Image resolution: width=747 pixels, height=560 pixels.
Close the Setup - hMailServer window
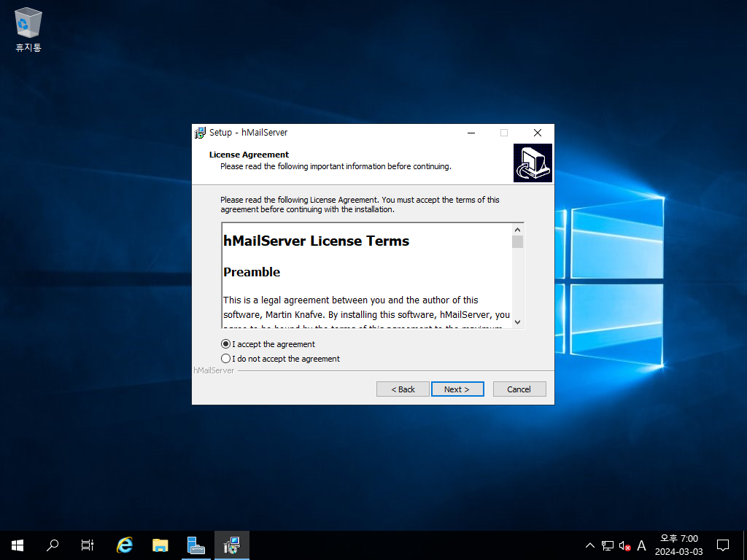538,133
